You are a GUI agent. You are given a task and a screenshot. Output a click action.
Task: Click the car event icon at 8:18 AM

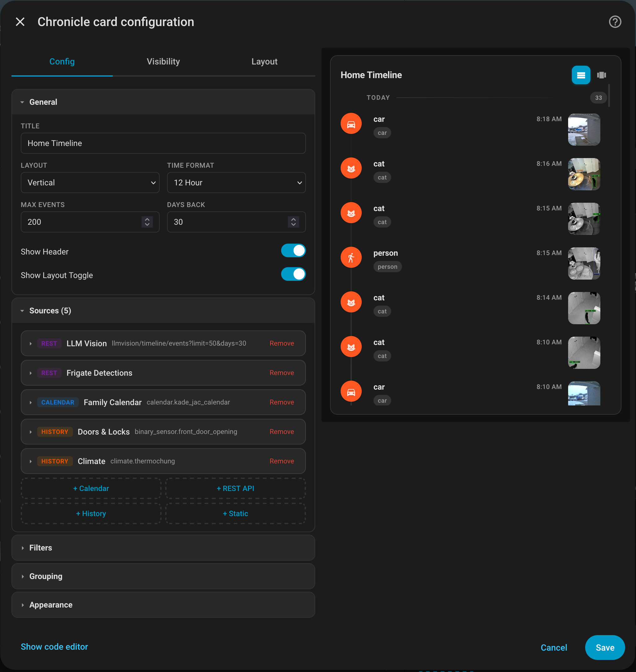tap(351, 123)
